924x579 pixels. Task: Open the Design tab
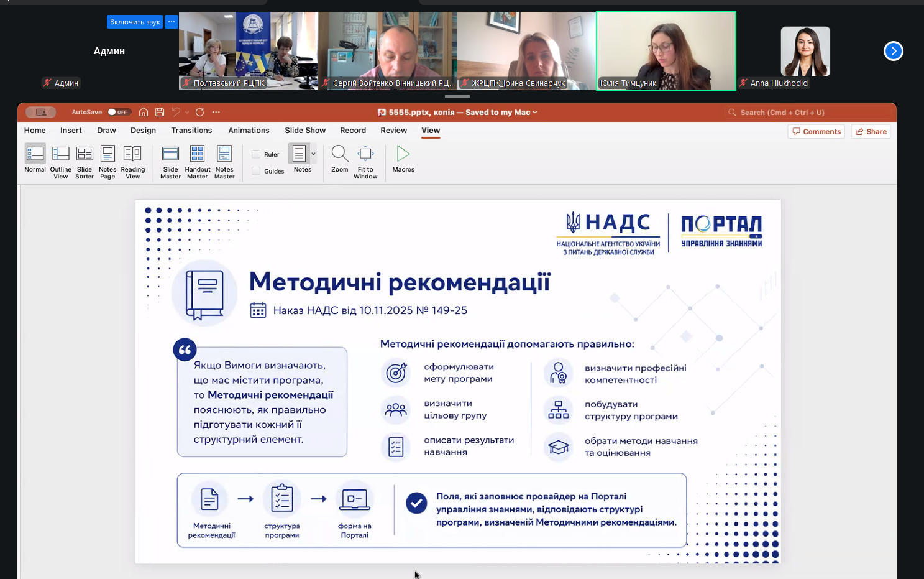pyautogui.click(x=143, y=131)
